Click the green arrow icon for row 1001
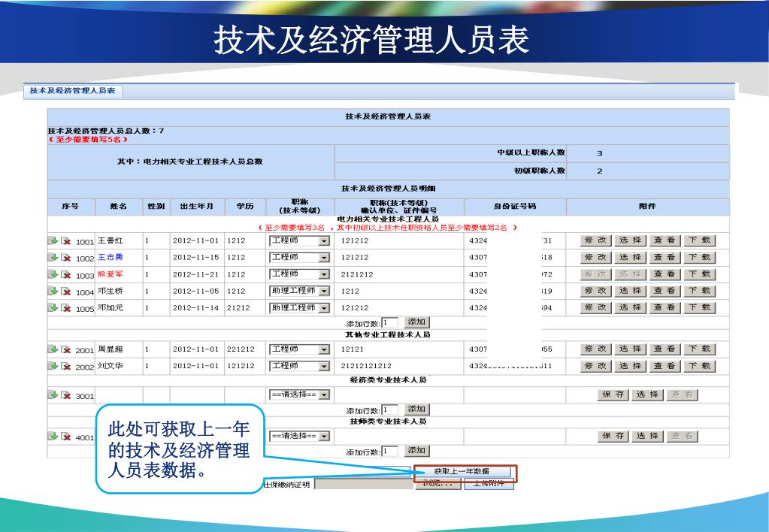Image resolution: width=769 pixels, height=532 pixels. [53, 241]
